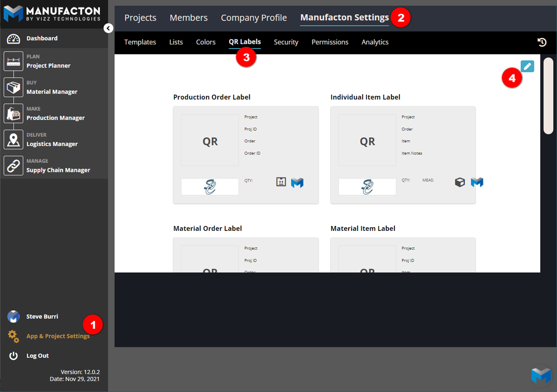Click the Logistics Manager map pin icon
The image size is (557, 392).
pyautogui.click(x=14, y=140)
